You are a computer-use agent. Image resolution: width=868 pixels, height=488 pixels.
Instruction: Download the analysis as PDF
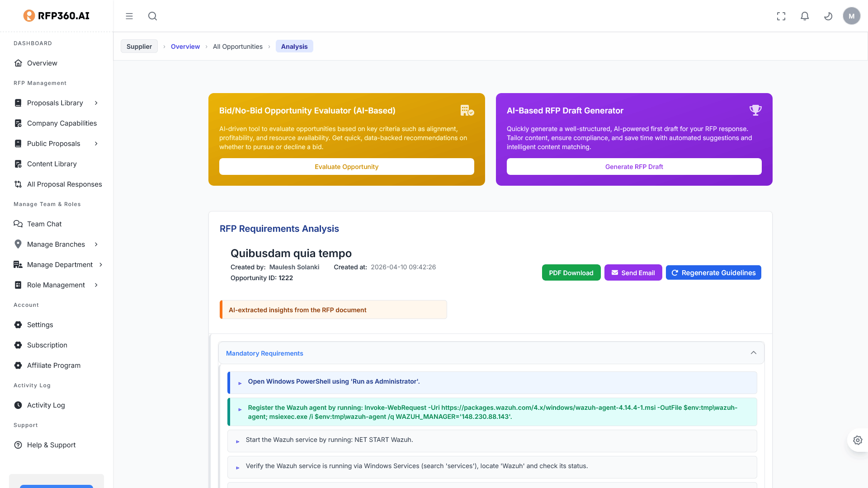pos(571,273)
